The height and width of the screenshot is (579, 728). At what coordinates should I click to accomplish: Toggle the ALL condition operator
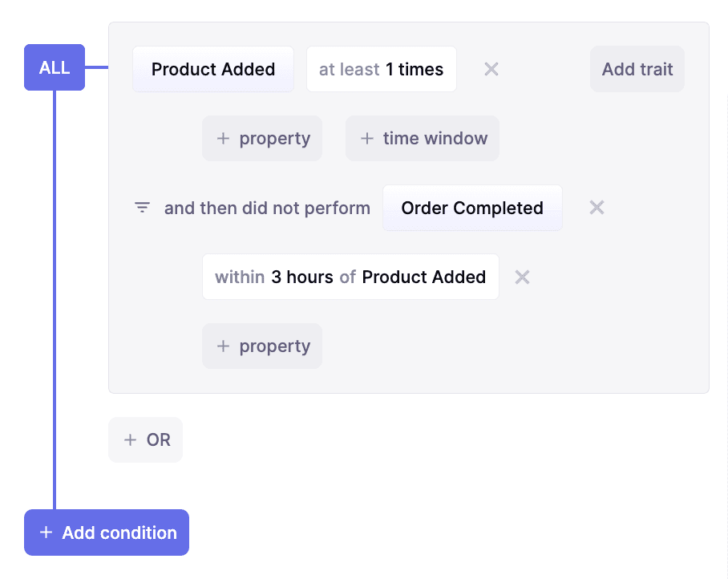[x=55, y=67]
